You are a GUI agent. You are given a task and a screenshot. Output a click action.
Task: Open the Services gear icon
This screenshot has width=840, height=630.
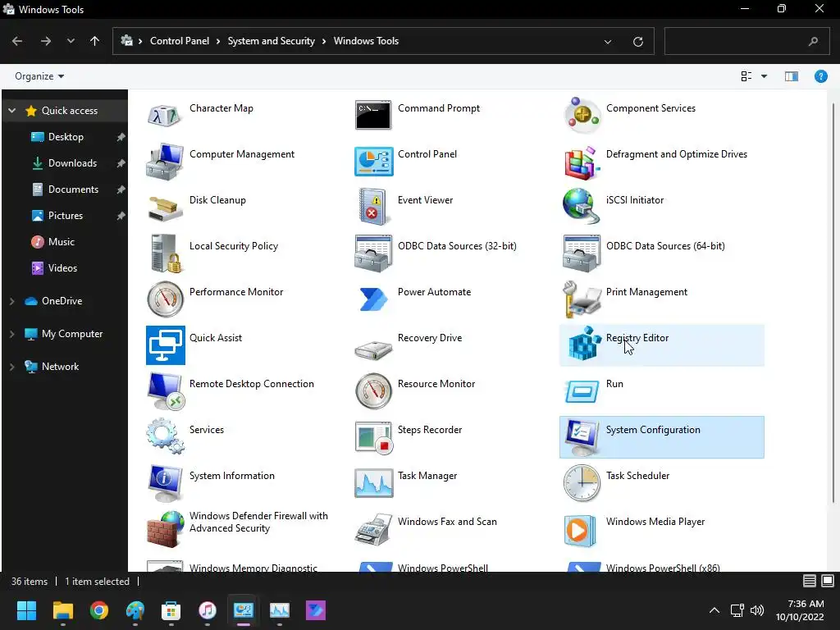[165, 436]
